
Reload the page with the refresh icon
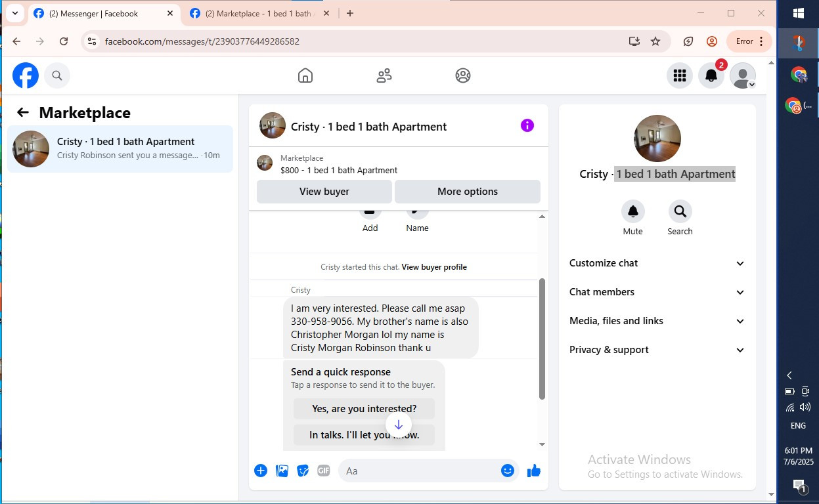pyautogui.click(x=64, y=41)
